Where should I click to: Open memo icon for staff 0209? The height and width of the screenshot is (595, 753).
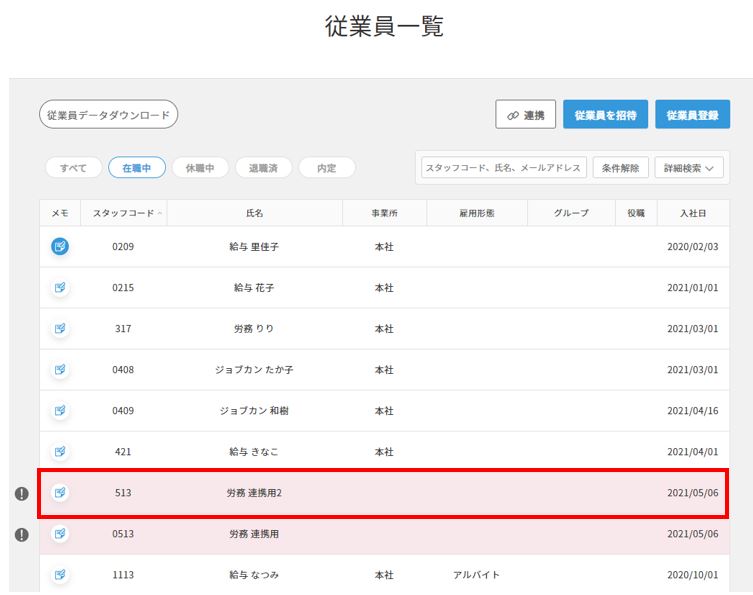(x=60, y=247)
